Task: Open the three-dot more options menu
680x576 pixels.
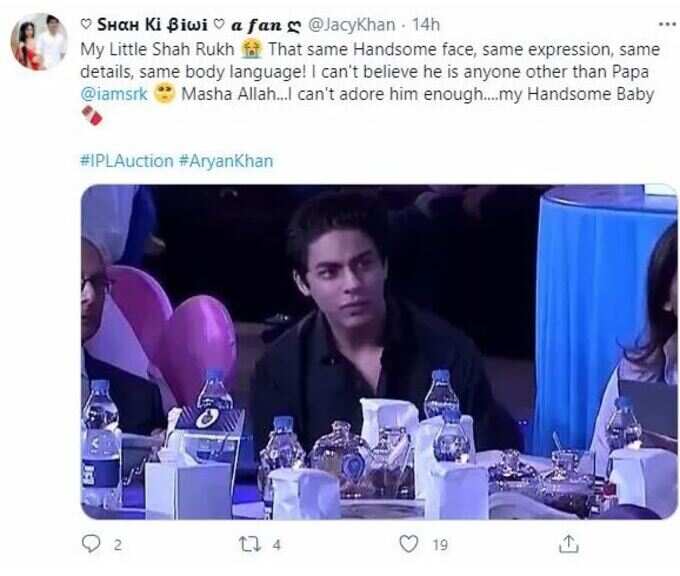Action: [x=668, y=24]
